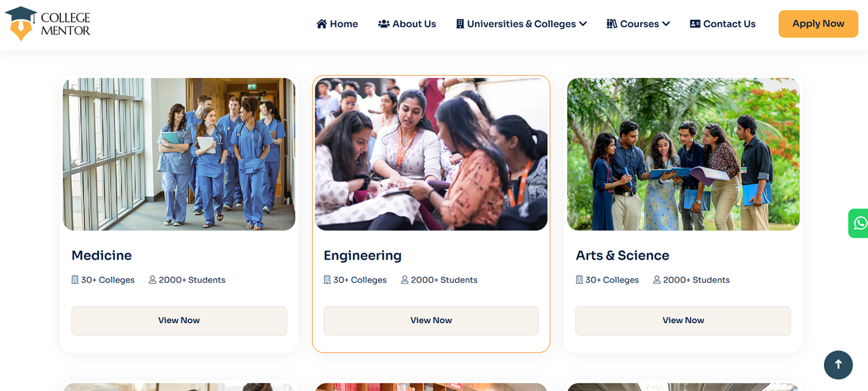Expand the Courses dropdown chevron
Screen dimensions: 868x391
click(666, 24)
